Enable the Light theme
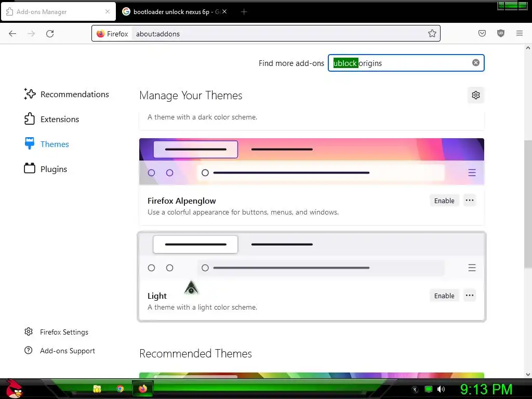 coord(444,296)
